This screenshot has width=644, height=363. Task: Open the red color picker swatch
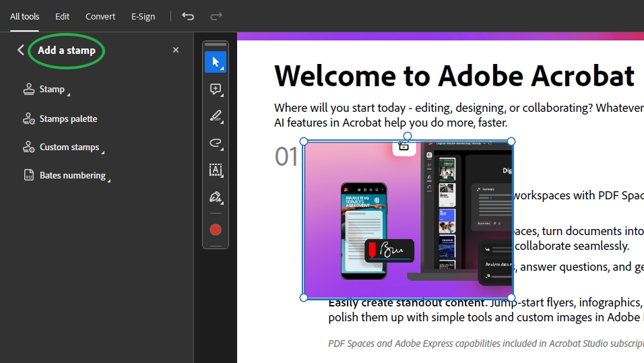[216, 230]
